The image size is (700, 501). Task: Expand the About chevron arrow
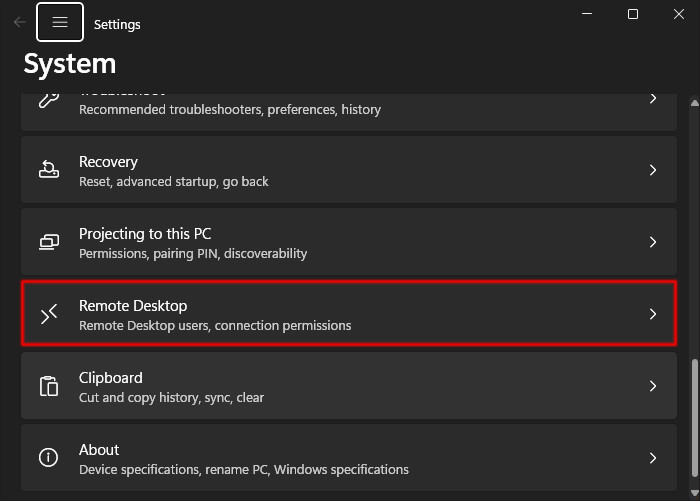tap(653, 458)
